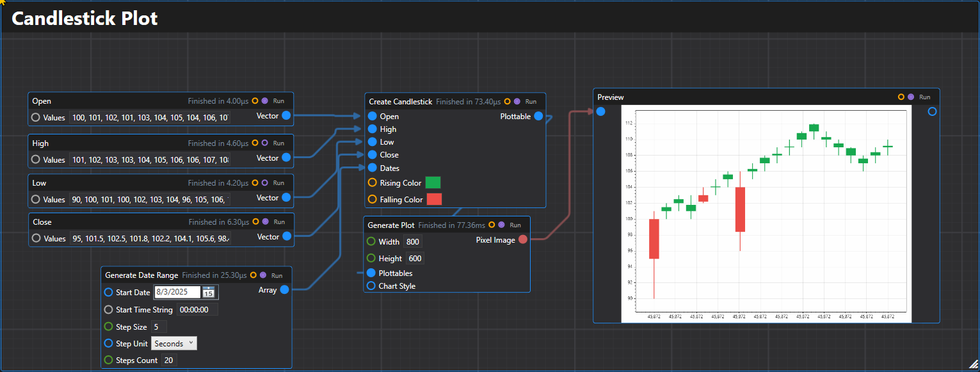Toggle the purple circle on the Low node header

click(264, 182)
